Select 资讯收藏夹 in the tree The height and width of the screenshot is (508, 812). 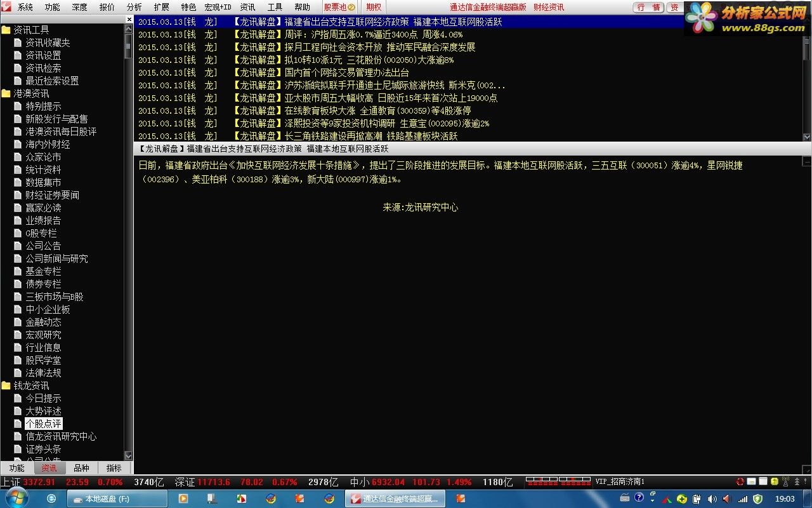tap(48, 43)
